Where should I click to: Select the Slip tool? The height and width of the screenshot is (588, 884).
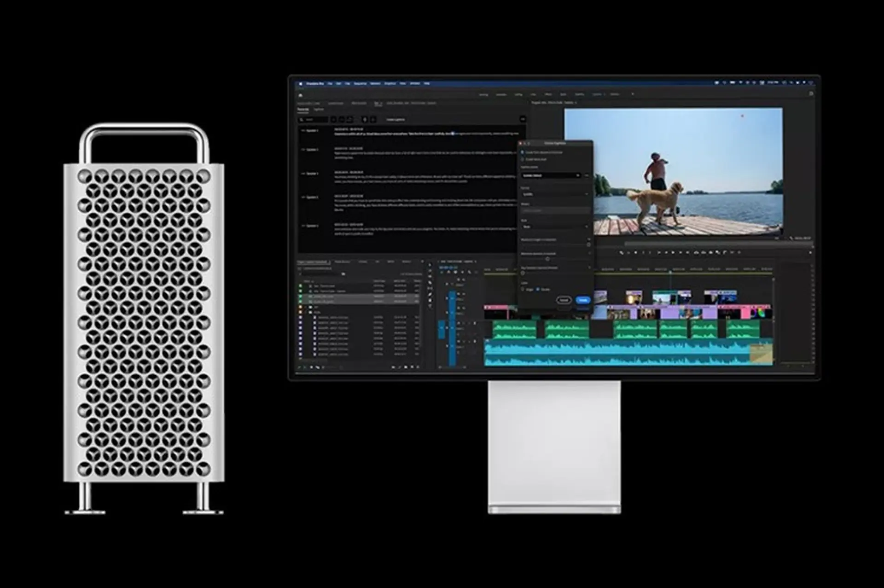(430, 288)
